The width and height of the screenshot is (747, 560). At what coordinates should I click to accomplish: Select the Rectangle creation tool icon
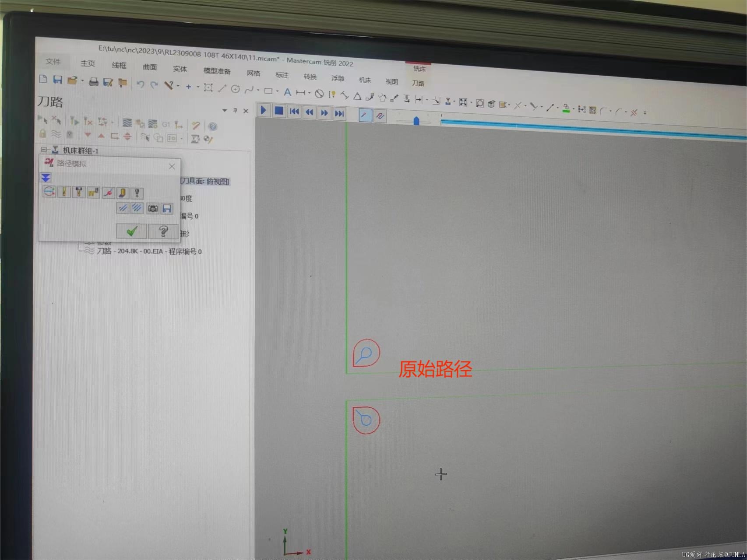coord(268,91)
